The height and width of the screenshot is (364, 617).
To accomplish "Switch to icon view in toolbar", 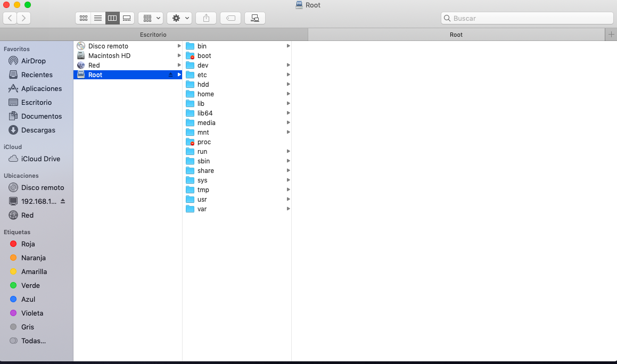I will [x=84, y=18].
